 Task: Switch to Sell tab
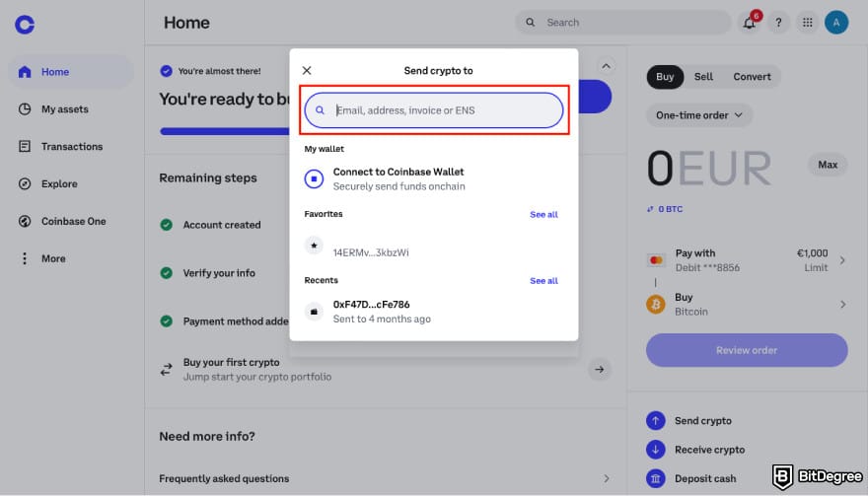703,76
